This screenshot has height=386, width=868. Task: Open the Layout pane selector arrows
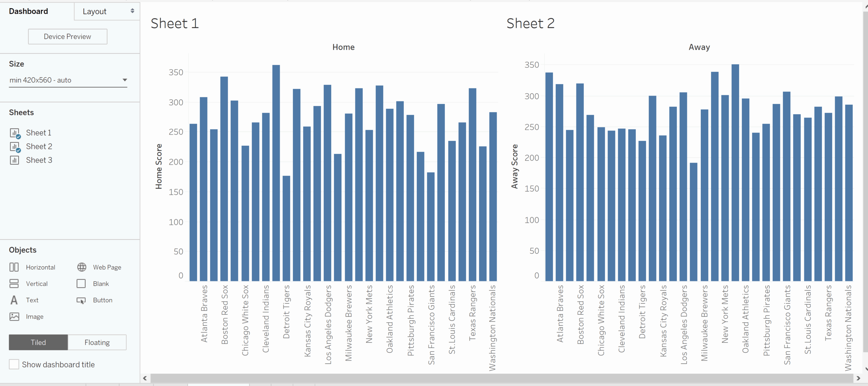[x=133, y=11]
